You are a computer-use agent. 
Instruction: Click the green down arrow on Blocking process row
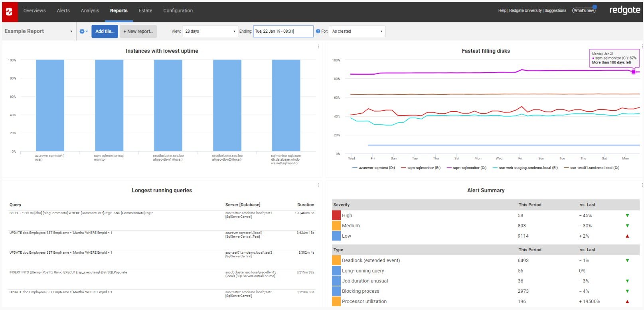[x=627, y=291]
